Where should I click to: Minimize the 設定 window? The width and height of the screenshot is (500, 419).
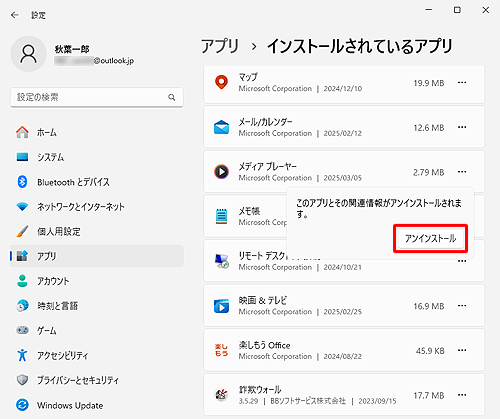(429, 10)
